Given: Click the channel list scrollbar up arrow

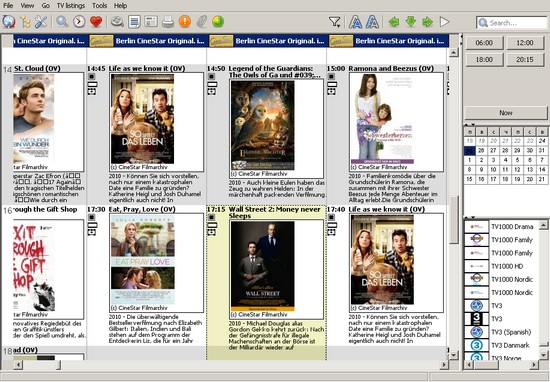Looking at the screenshot, I should pyautogui.click(x=543, y=224).
